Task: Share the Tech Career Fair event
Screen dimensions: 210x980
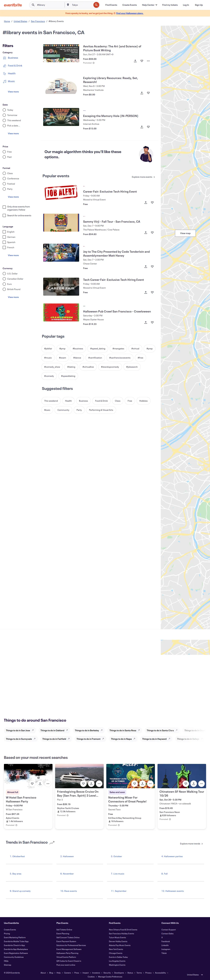Action: pyautogui.click(x=146, y=292)
